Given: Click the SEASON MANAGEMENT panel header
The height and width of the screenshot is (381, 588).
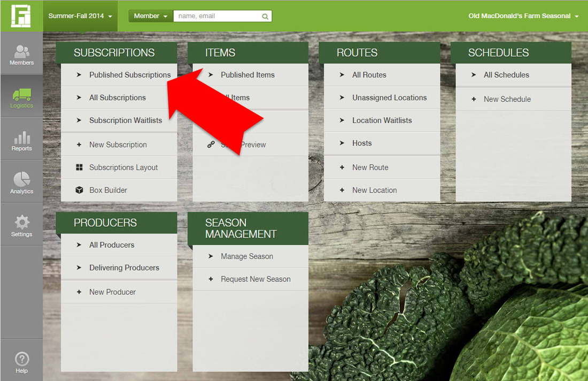Looking at the screenshot, I should click(x=248, y=228).
